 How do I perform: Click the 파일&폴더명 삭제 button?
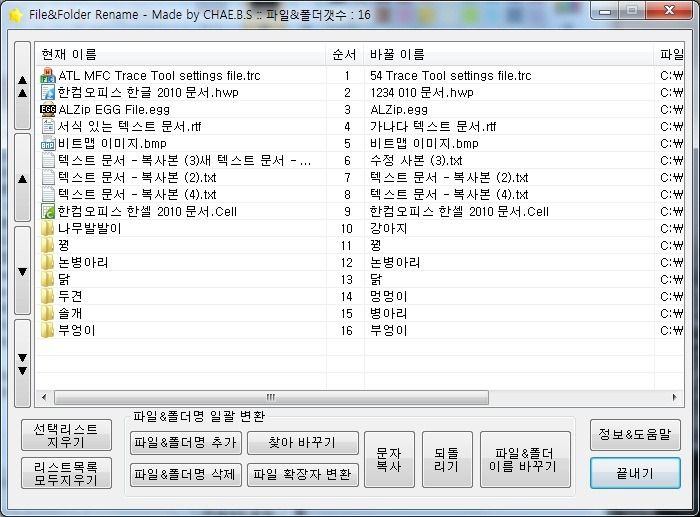tap(186, 474)
